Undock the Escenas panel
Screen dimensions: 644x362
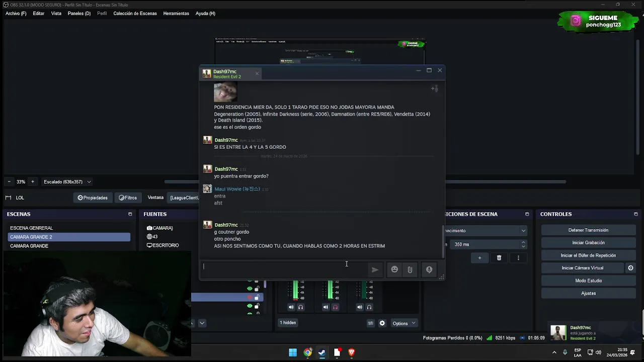click(x=130, y=214)
